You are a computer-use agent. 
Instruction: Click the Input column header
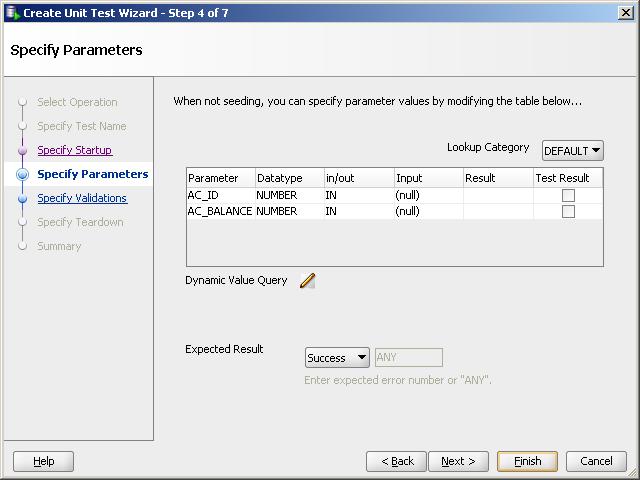tap(429, 178)
